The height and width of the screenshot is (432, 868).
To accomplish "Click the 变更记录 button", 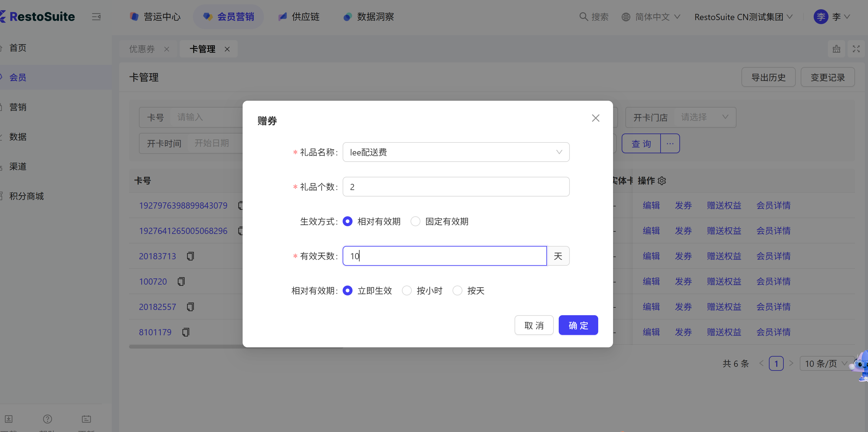I will pyautogui.click(x=828, y=77).
